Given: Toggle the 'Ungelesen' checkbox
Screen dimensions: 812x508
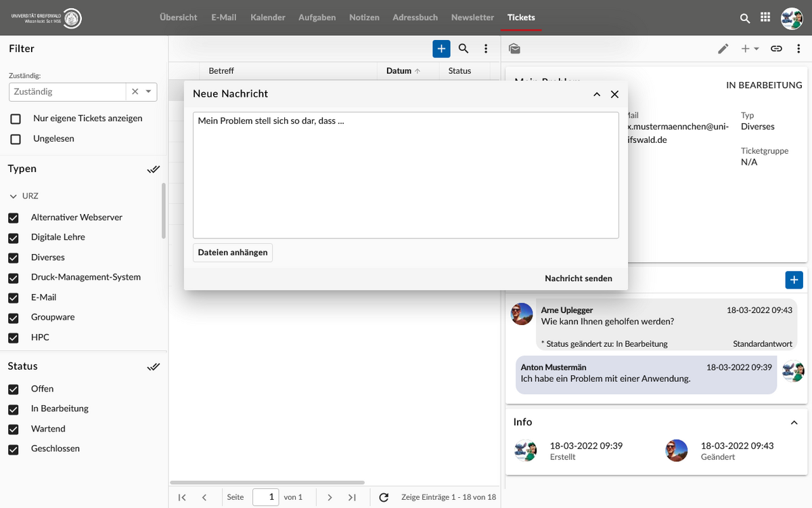Looking at the screenshot, I should [16, 139].
